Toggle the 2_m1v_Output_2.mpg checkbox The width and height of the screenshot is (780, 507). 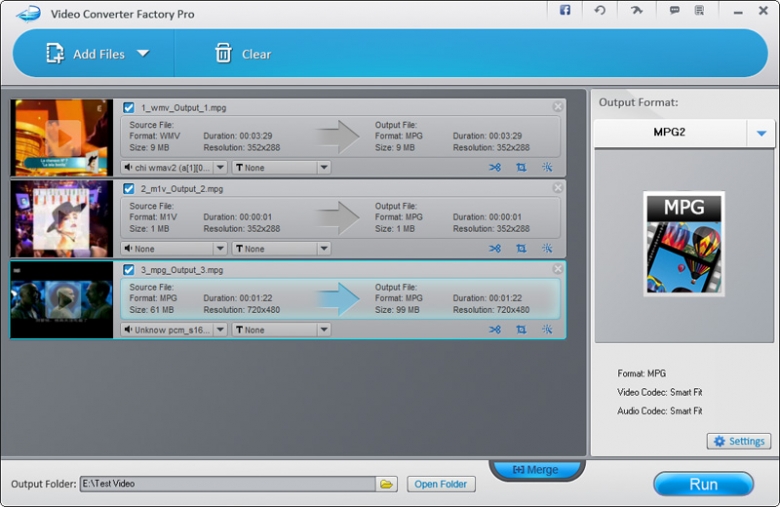pyautogui.click(x=128, y=188)
